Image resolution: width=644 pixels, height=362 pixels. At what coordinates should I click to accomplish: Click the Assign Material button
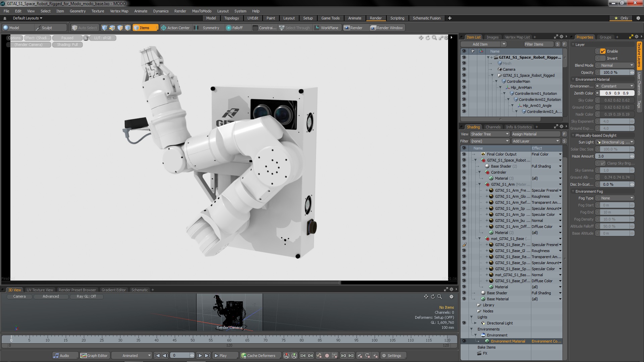tap(536, 134)
